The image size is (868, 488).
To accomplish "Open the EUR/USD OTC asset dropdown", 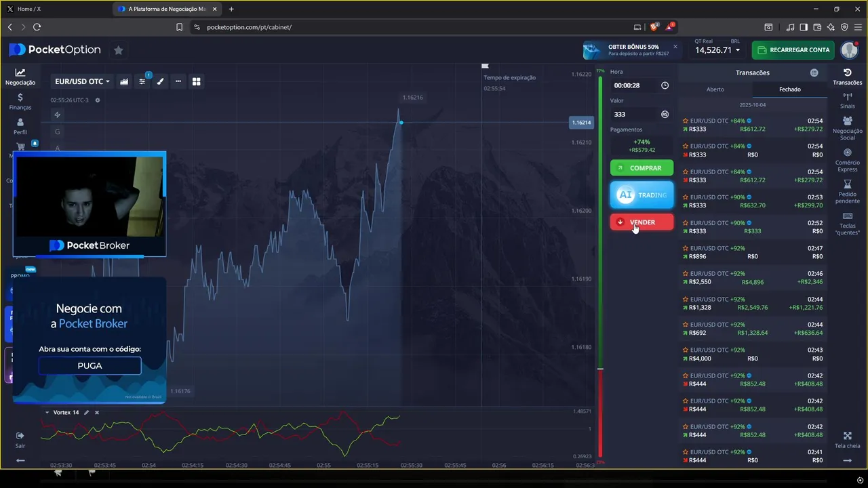I will pos(82,81).
